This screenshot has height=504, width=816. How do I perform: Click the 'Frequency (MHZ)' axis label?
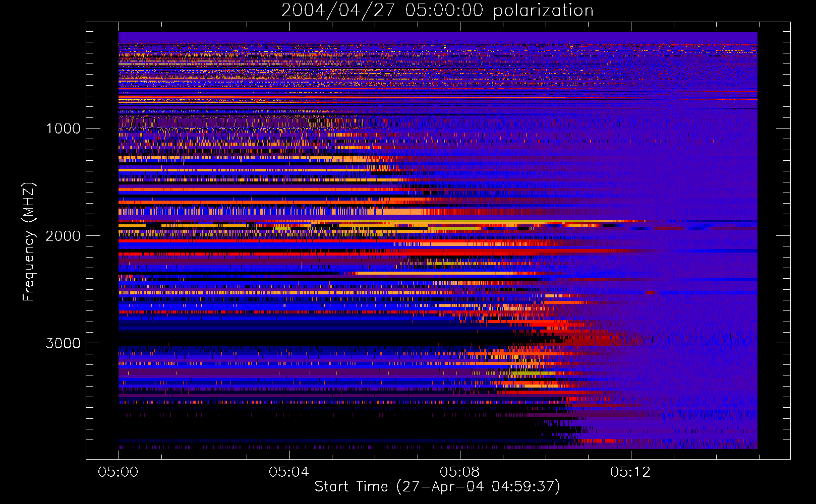29,242
